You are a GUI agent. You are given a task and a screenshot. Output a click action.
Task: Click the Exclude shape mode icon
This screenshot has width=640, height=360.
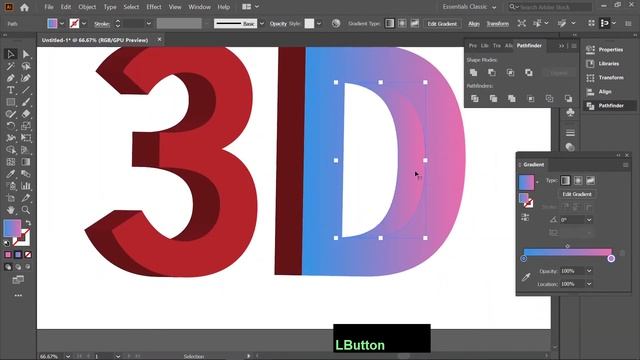point(529,73)
